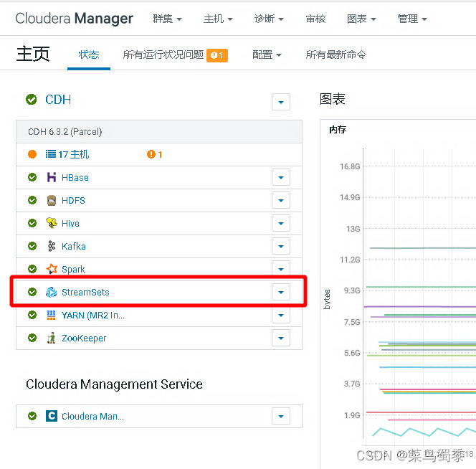
Task: Click the Cloudera Management Service C icon
Action: tap(52, 416)
